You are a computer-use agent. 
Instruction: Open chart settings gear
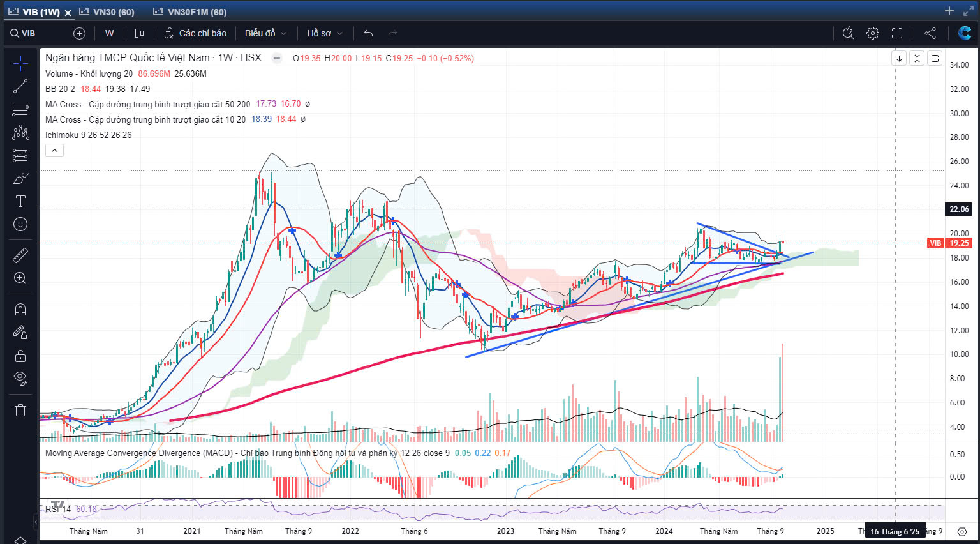click(873, 33)
